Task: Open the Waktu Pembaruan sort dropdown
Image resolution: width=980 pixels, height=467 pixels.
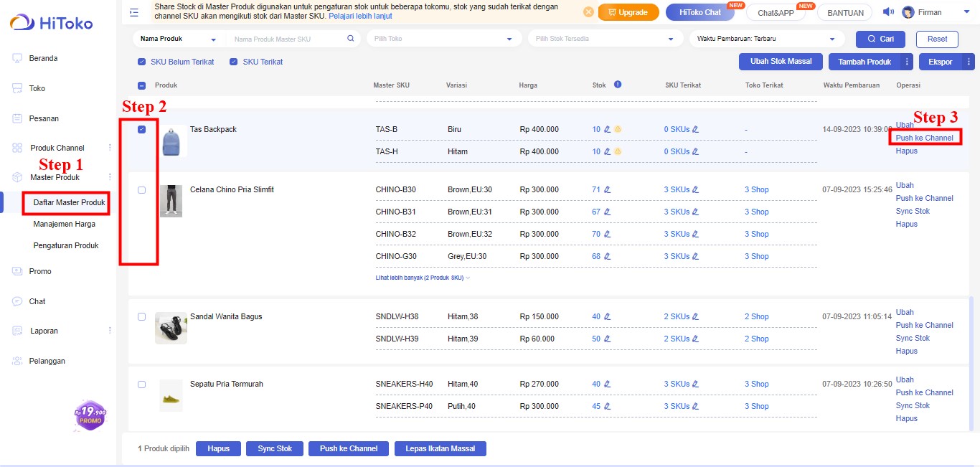Action: point(767,39)
